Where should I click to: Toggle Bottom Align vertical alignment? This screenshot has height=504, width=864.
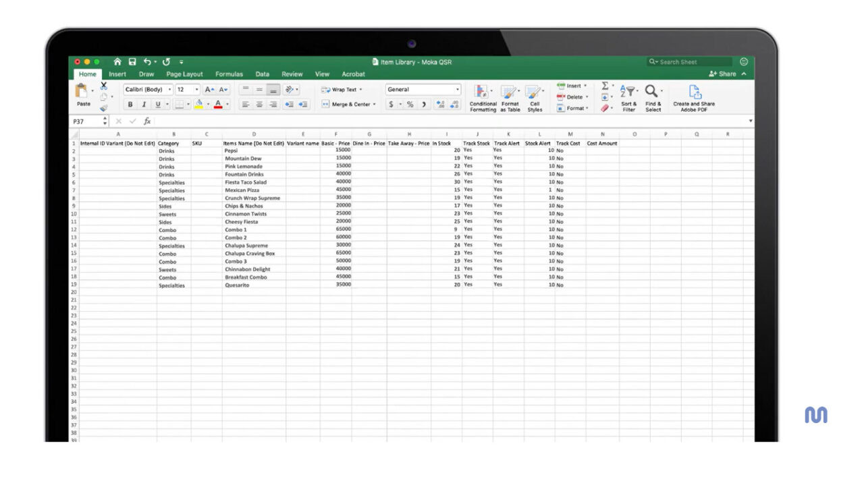(x=273, y=89)
